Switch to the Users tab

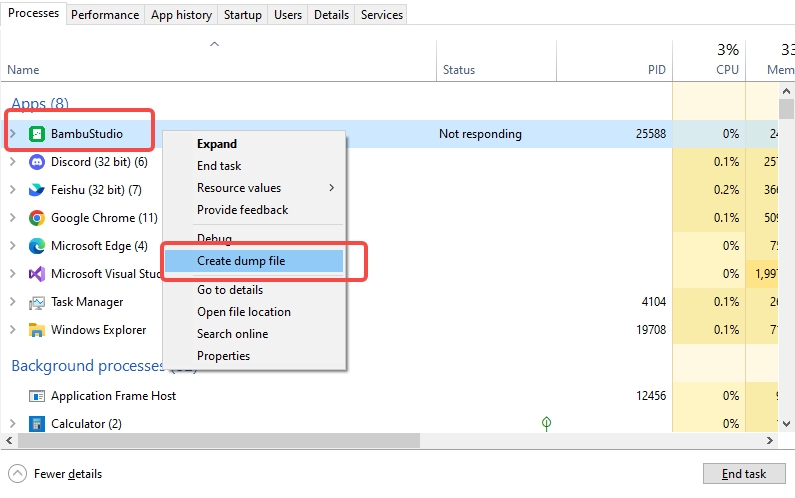pos(288,15)
